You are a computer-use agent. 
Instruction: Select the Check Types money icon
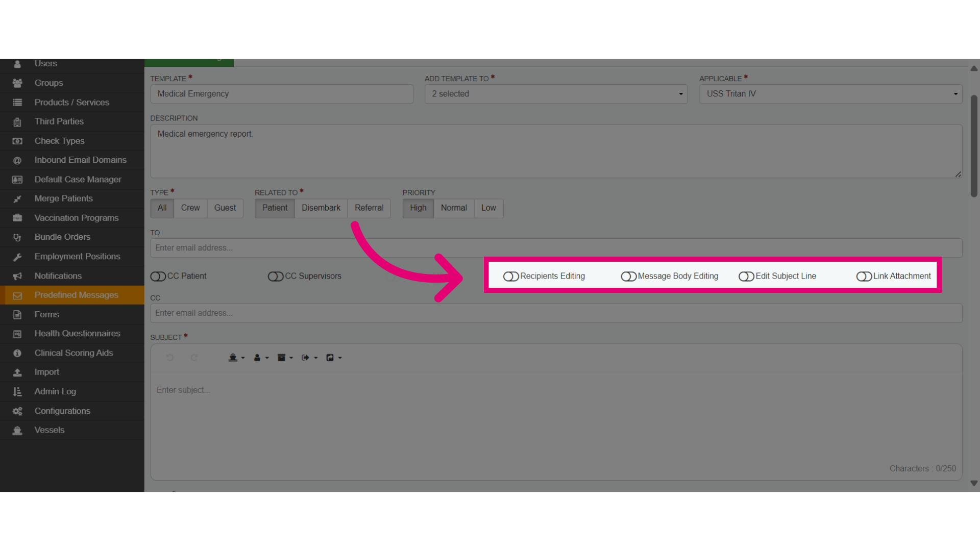[17, 141]
